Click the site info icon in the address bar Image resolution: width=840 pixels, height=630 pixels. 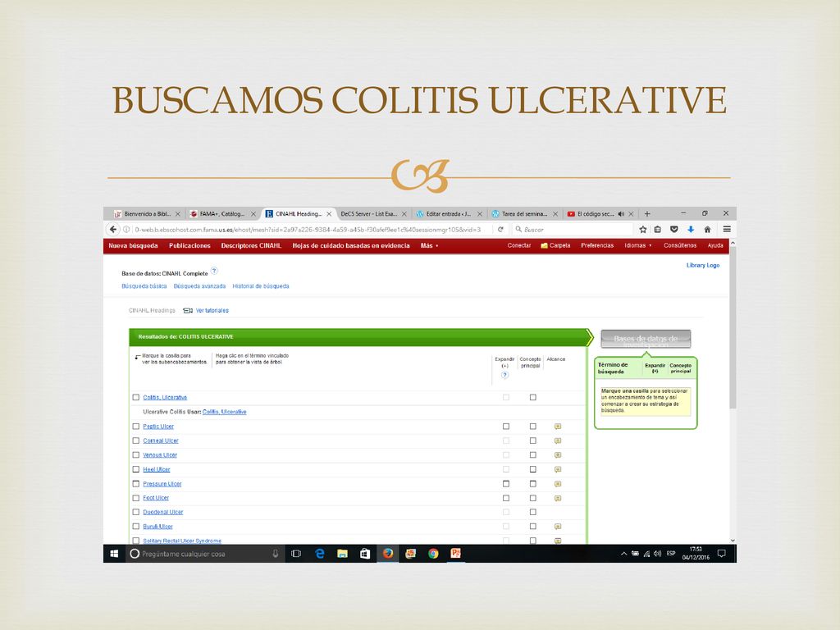click(x=127, y=230)
